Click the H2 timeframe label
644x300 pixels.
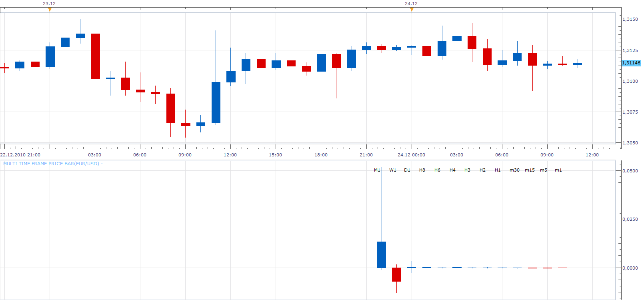(x=483, y=170)
